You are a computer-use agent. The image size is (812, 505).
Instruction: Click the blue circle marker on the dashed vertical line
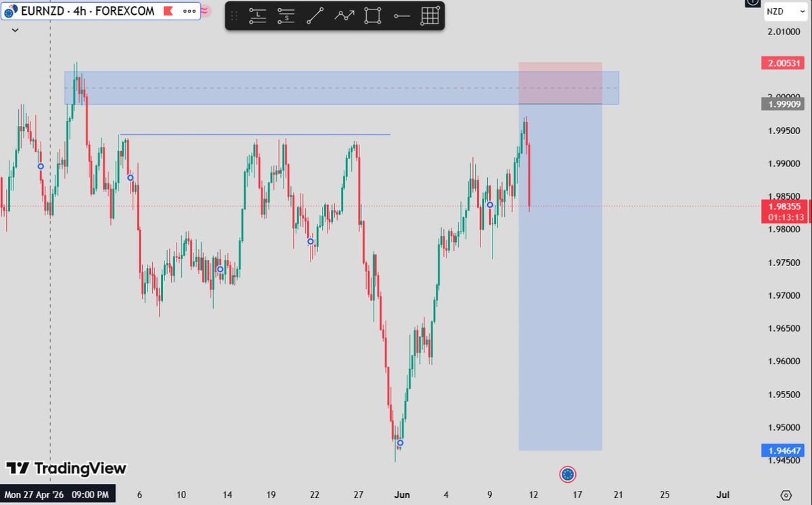coord(41,166)
